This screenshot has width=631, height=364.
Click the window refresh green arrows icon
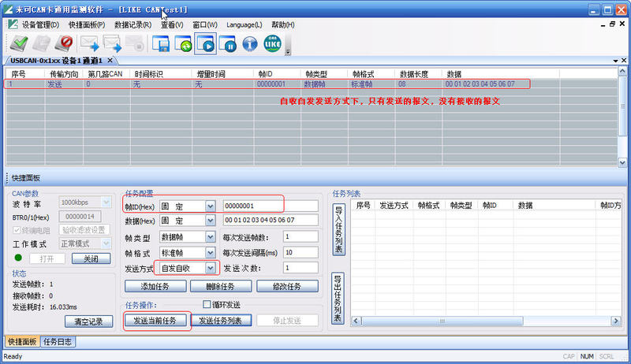coord(185,44)
